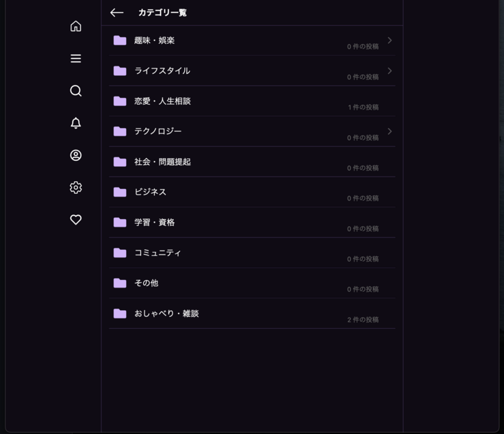Image resolution: width=504 pixels, height=434 pixels.
Task: Open notifications bell icon
Action: (76, 123)
